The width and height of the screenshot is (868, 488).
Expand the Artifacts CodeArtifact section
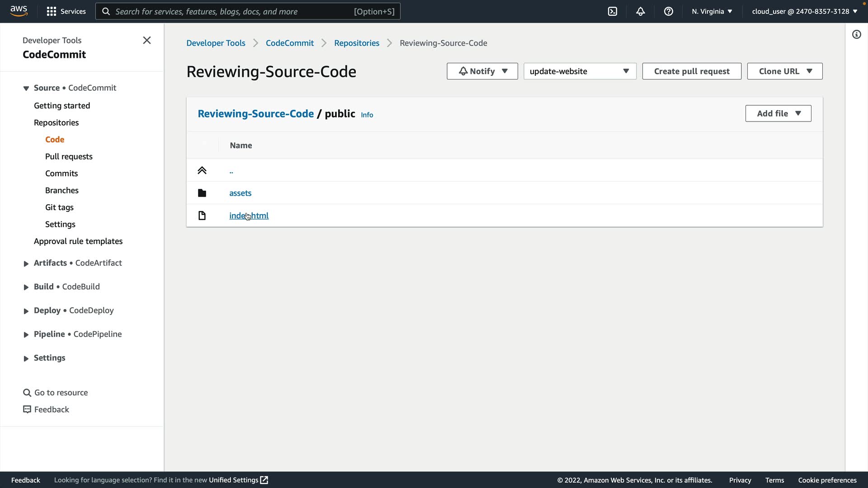click(x=26, y=263)
